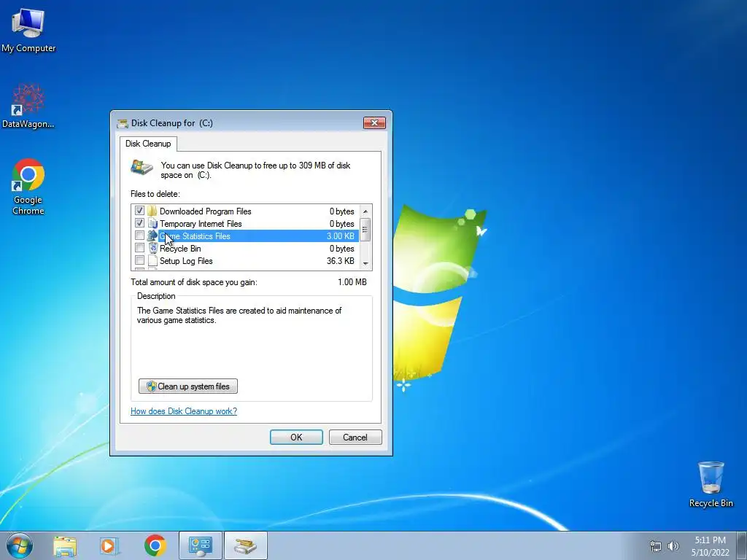Image resolution: width=747 pixels, height=560 pixels.
Task: Select the Recycle Bin list row text
Action: click(180, 249)
